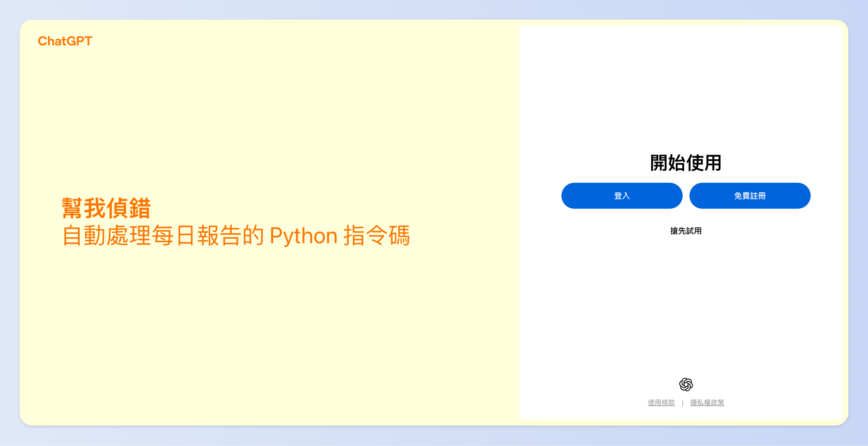Click the 搶先試用 try first link
The width and height of the screenshot is (868, 446).
tap(686, 231)
